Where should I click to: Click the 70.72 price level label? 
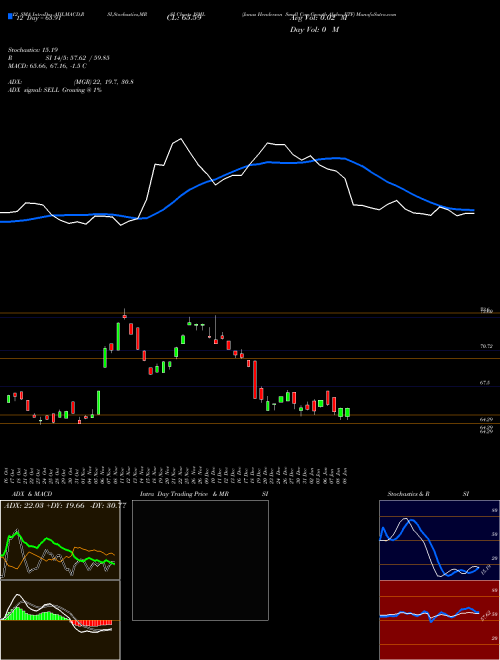[486, 346]
